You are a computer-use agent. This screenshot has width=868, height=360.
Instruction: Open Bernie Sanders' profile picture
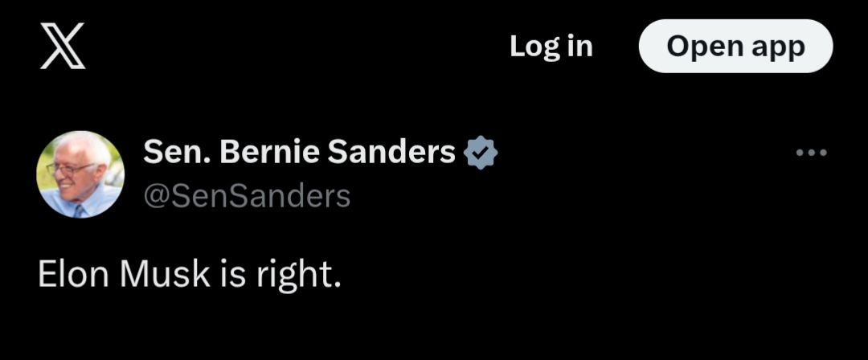(80, 174)
